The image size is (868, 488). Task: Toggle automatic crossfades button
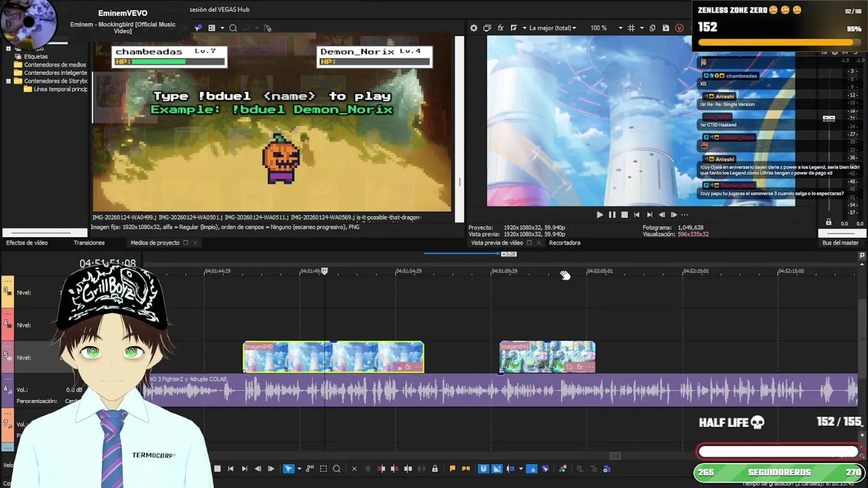(x=497, y=468)
